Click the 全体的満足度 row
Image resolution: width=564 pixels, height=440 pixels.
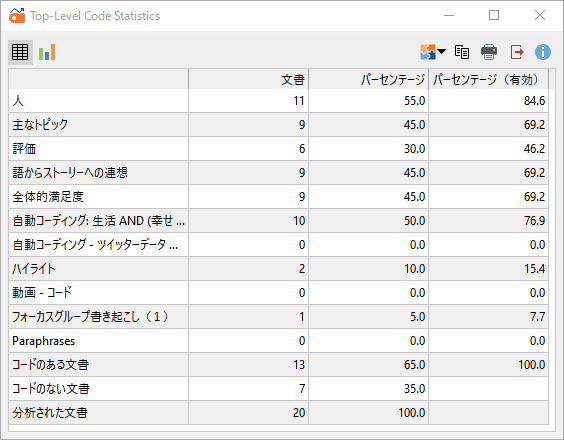click(278, 197)
